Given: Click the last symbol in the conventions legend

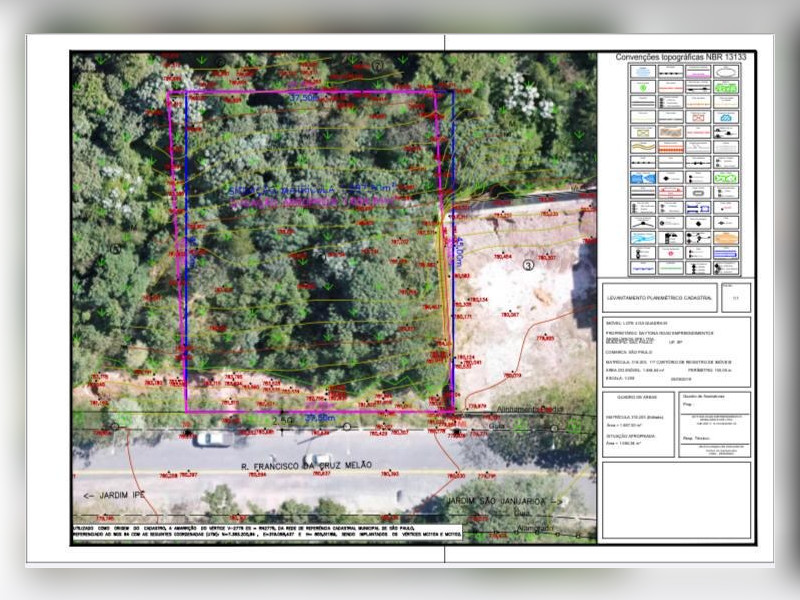Looking at the screenshot, I should point(726,268).
